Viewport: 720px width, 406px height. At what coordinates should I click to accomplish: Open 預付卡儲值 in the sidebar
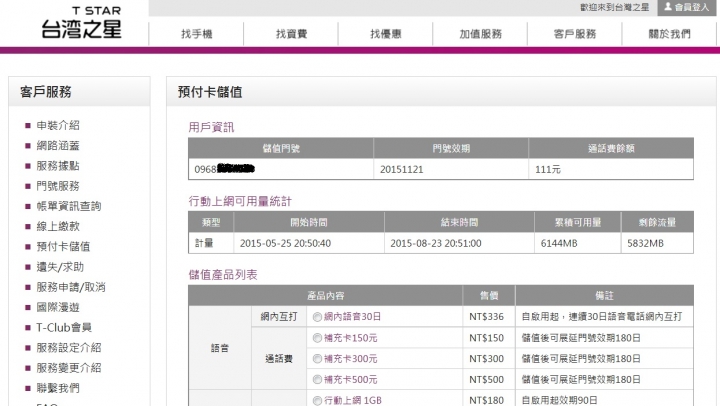click(63, 247)
